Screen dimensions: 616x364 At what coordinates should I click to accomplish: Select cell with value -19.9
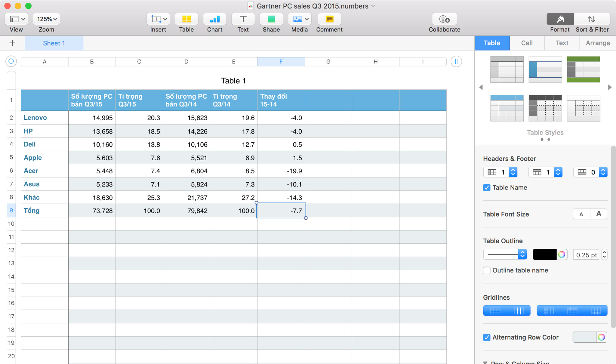tap(281, 171)
